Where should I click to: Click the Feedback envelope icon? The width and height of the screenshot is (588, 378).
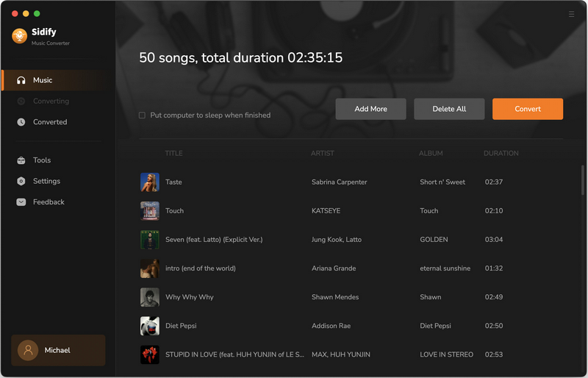pos(21,202)
